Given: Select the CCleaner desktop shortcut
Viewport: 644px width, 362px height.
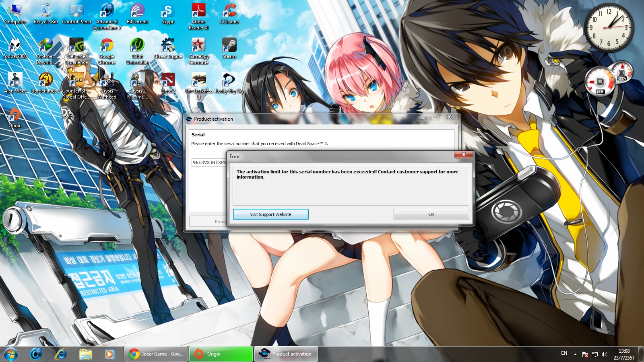Looking at the screenshot, I should 229,14.
